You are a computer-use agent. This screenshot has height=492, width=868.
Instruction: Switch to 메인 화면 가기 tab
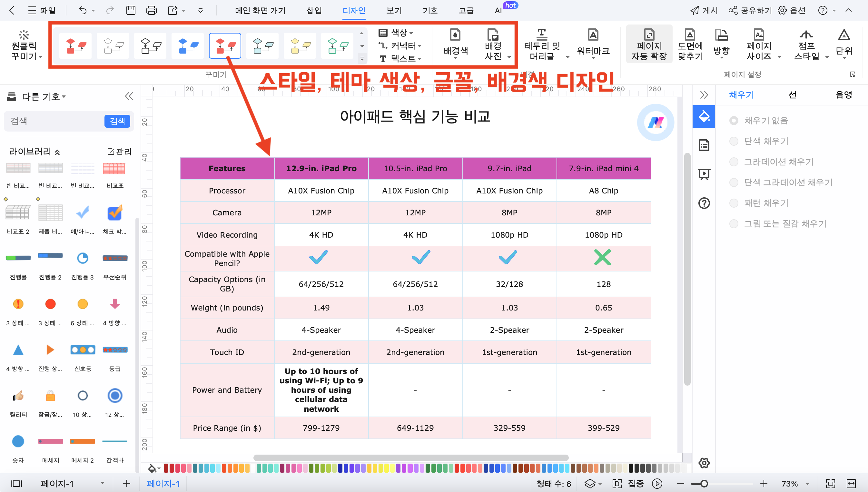point(260,10)
